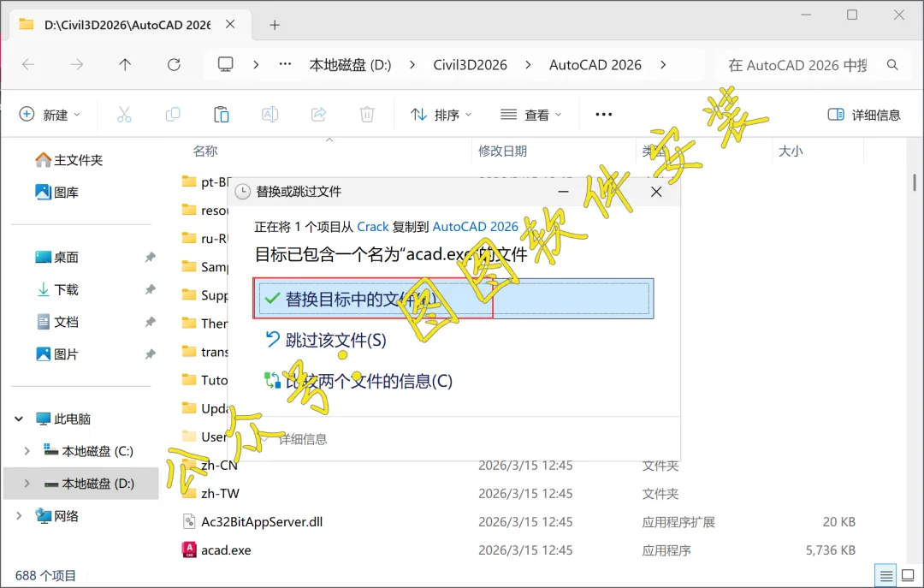Screen dimensions: 924x588
Task: Expand Local Disk (C:) tree node
Action: coord(27,451)
